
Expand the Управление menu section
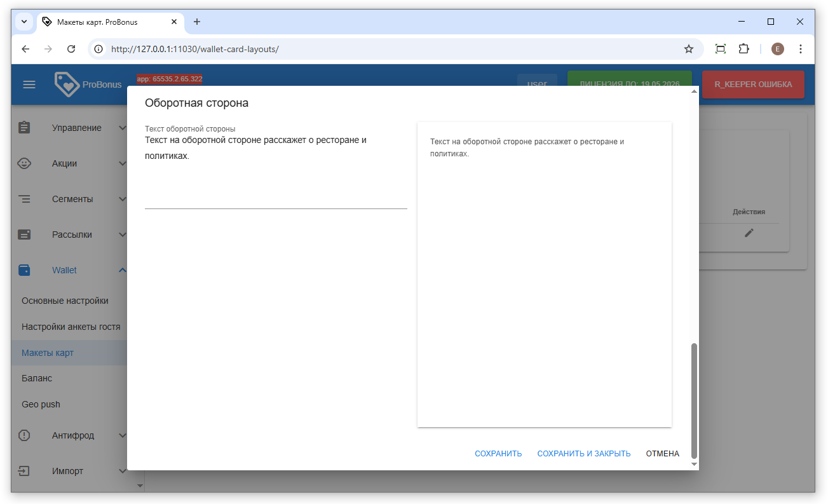coord(122,128)
